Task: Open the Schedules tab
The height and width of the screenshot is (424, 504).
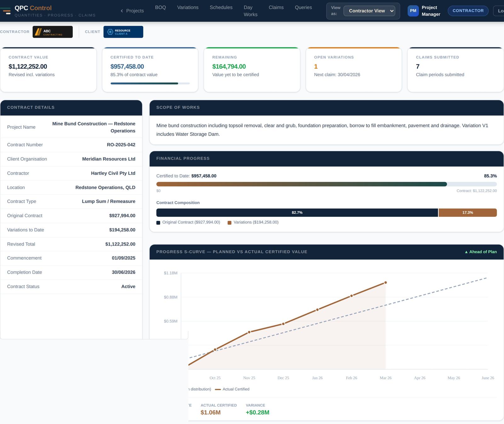Action: tap(221, 7)
